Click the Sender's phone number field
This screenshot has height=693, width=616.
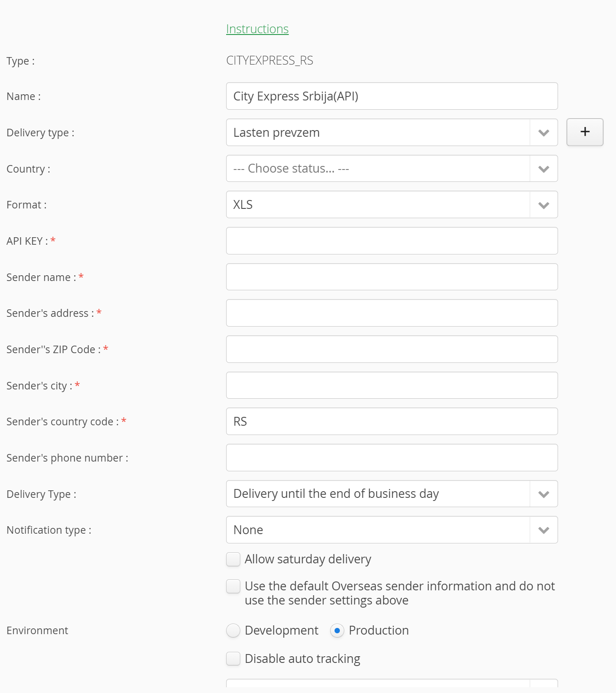[x=392, y=458]
